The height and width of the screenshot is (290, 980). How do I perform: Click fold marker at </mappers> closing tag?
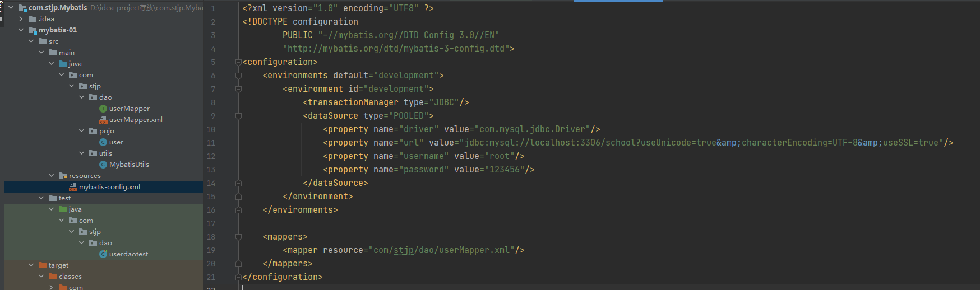[x=238, y=264]
